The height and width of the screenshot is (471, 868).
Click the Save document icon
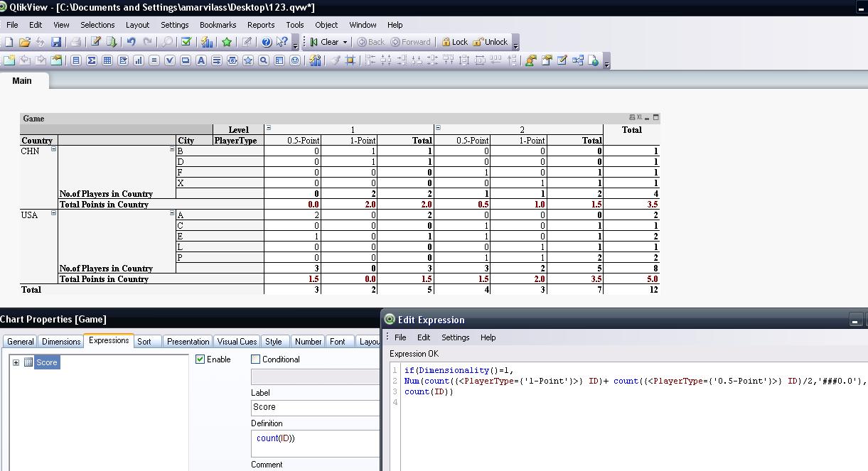(x=56, y=42)
